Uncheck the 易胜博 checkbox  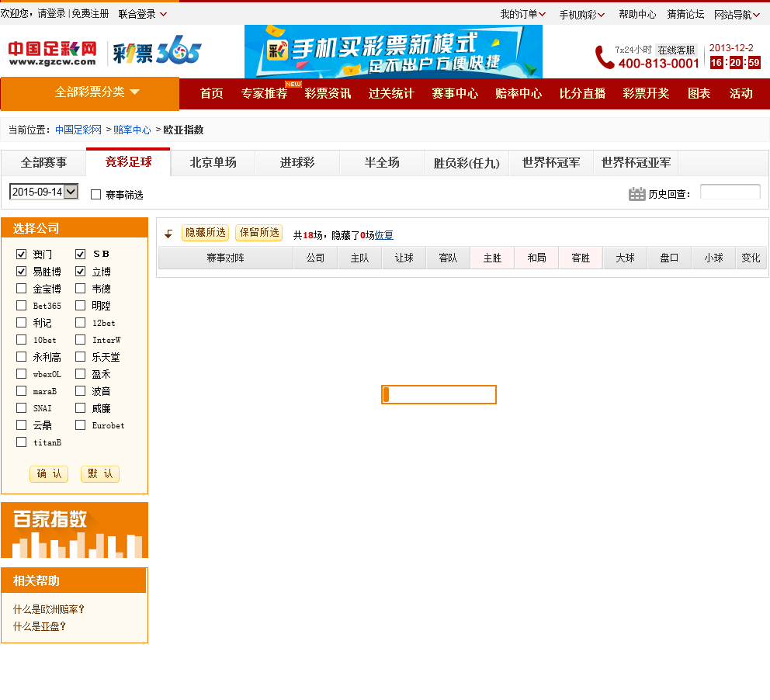coord(21,271)
